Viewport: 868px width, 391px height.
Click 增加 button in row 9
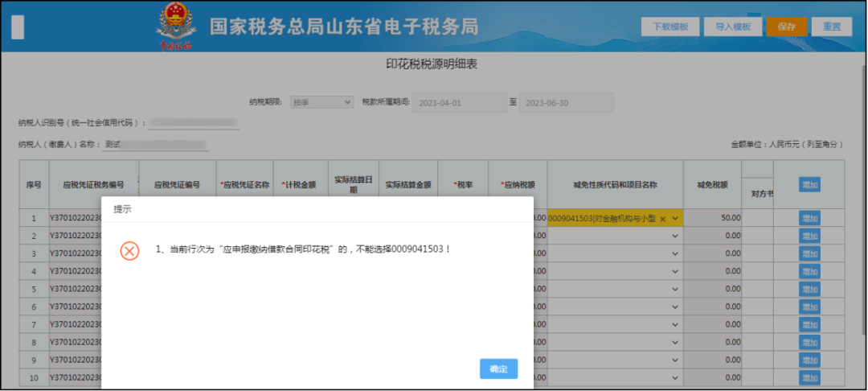(809, 360)
